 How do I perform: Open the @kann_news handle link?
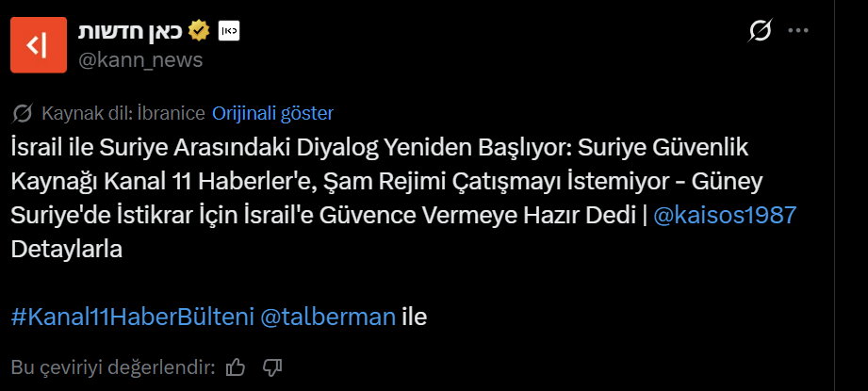pos(139,60)
